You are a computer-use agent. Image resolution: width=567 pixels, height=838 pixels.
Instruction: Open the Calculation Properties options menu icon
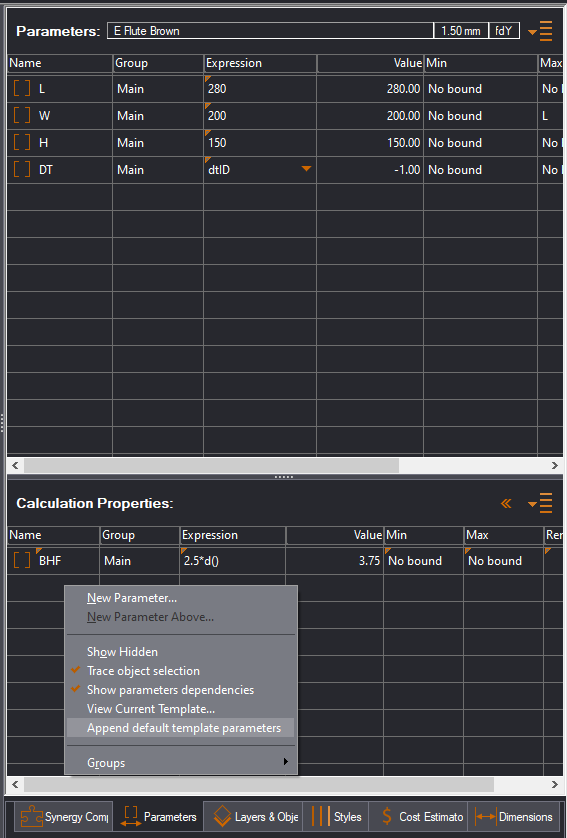540,503
